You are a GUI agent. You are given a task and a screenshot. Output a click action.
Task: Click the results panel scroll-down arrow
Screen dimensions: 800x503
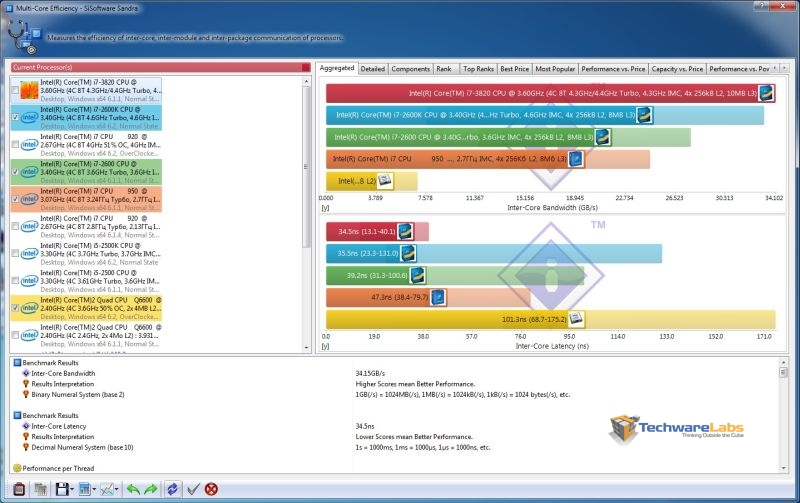pos(784,468)
